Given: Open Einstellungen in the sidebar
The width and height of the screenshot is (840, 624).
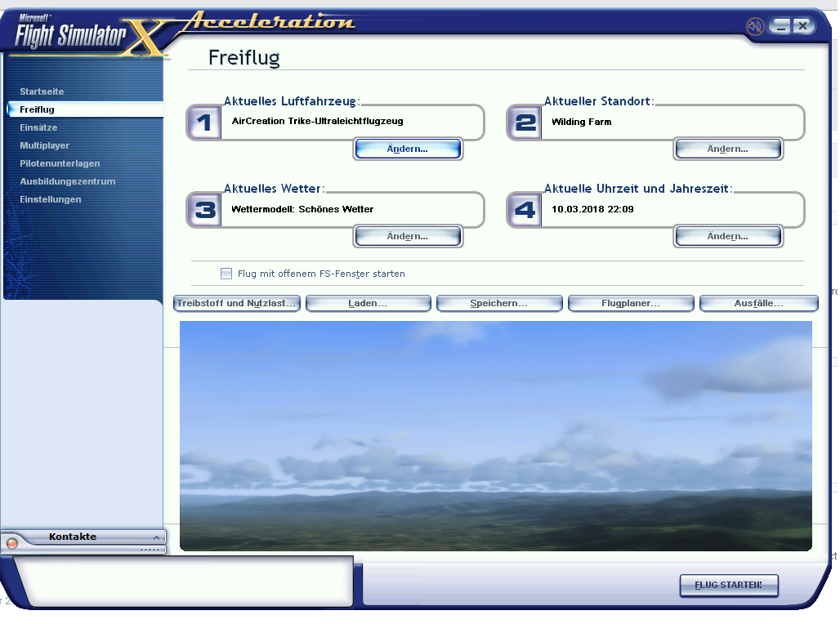Looking at the screenshot, I should [51, 199].
